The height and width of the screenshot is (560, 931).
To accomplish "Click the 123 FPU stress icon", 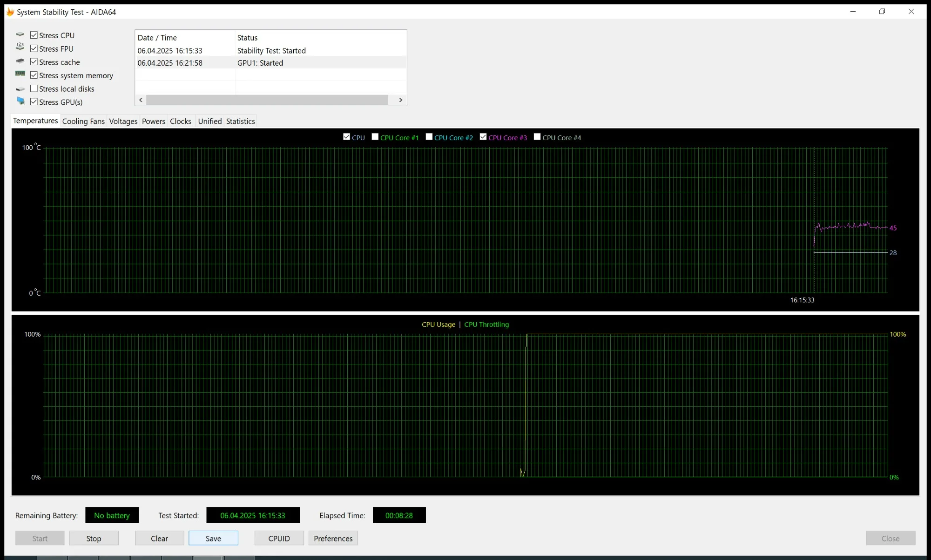I will (x=20, y=47).
